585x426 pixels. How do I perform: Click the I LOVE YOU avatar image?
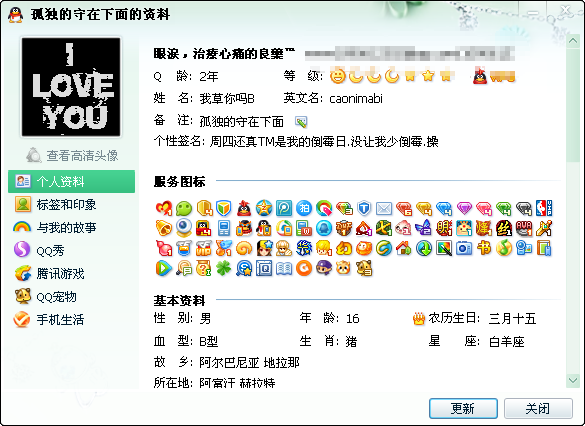pos(71,87)
